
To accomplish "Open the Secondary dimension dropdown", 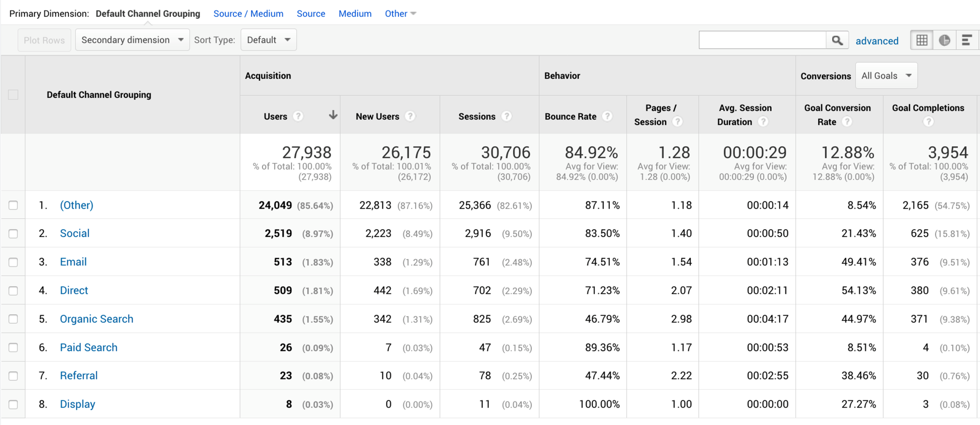I will [x=132, y=40].
